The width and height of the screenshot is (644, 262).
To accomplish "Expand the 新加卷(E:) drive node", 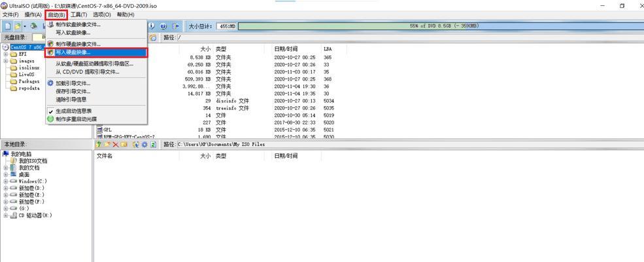I will pyautogui.click(x=6, y=195).
